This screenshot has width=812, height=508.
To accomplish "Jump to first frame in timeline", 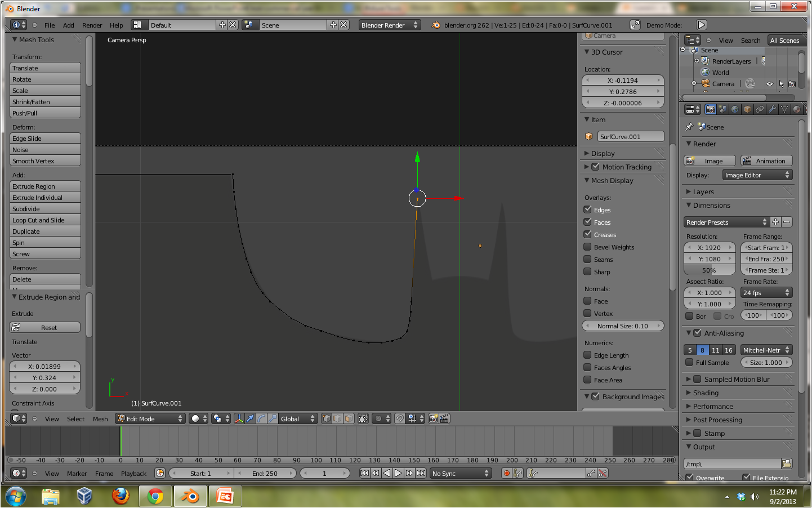I will [364, 473].
